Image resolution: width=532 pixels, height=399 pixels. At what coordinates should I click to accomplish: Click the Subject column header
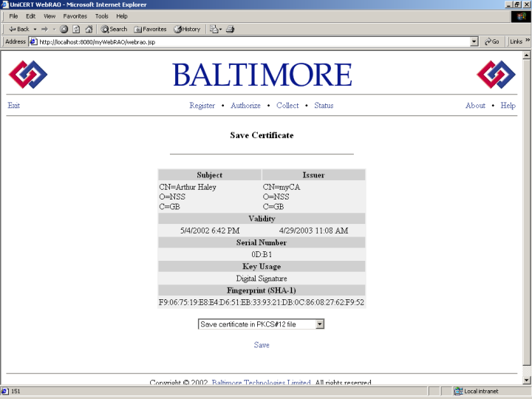(x=210, y=175)
